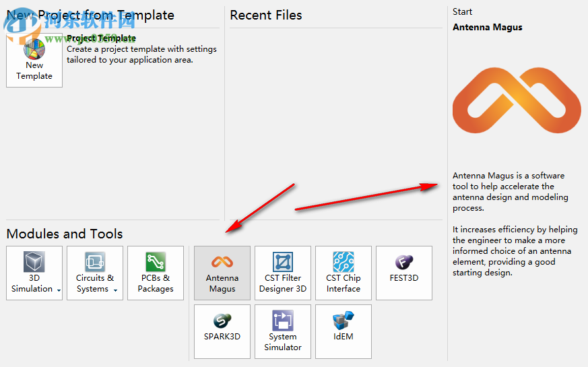
Task: Launch the SPARK3D tool
Action: click(x=222, y=331)
